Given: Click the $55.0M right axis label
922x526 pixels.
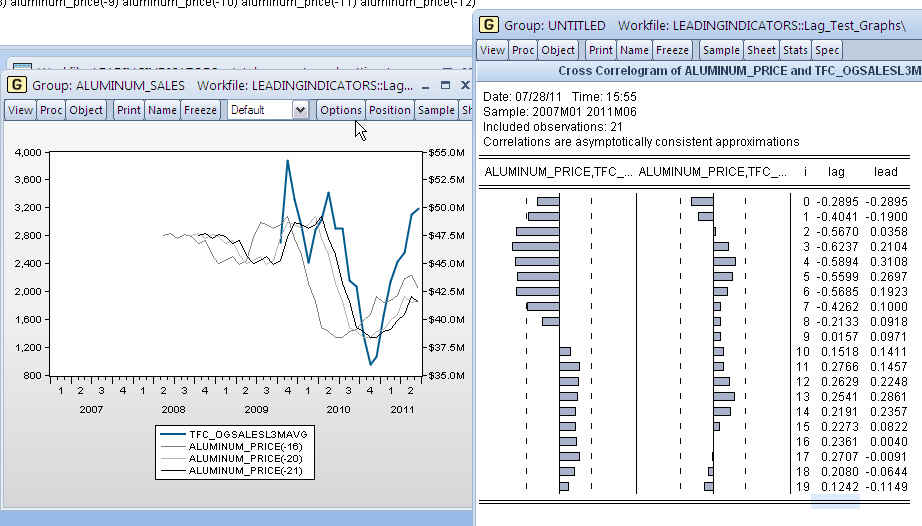Looking at the screenshot, I should tap(446, 152).
